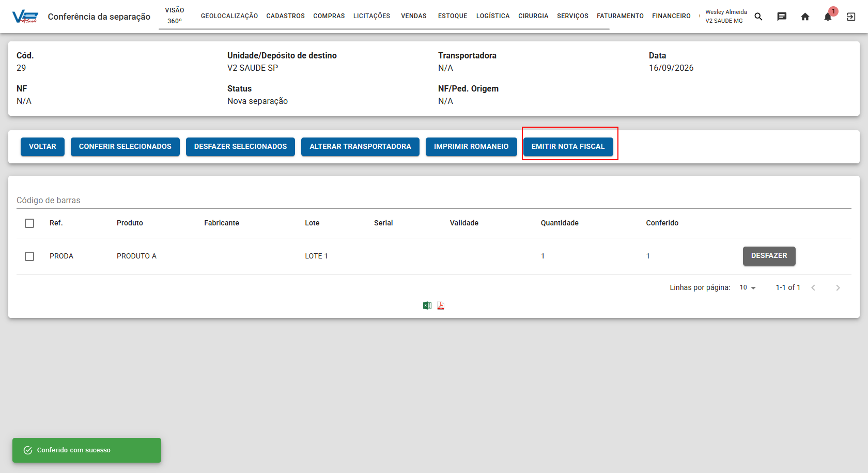
Task: Click the V2 Saúde logo
Action: (x=25, y=17)
